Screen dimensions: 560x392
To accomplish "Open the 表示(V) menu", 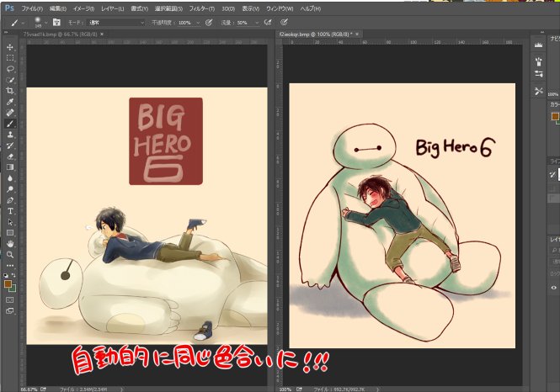I will pos(250,8).
